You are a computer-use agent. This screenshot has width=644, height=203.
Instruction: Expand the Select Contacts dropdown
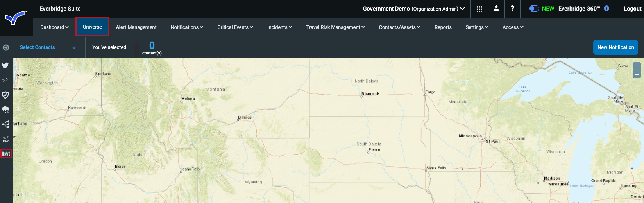pyautogui.click(x=48, y=47)
